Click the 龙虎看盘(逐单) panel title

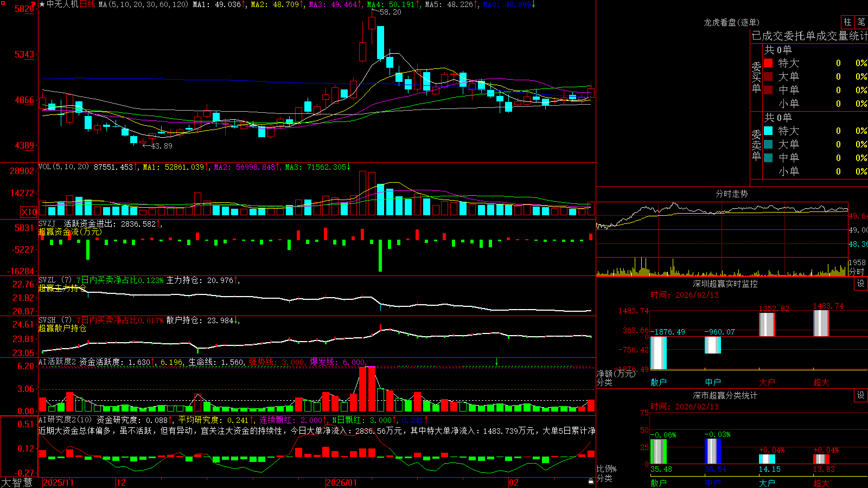coord(731,22)
